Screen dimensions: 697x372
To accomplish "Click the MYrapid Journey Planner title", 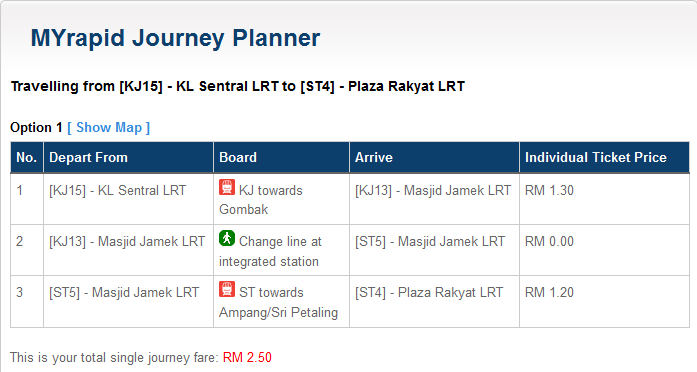I will (x=175, y=38).
